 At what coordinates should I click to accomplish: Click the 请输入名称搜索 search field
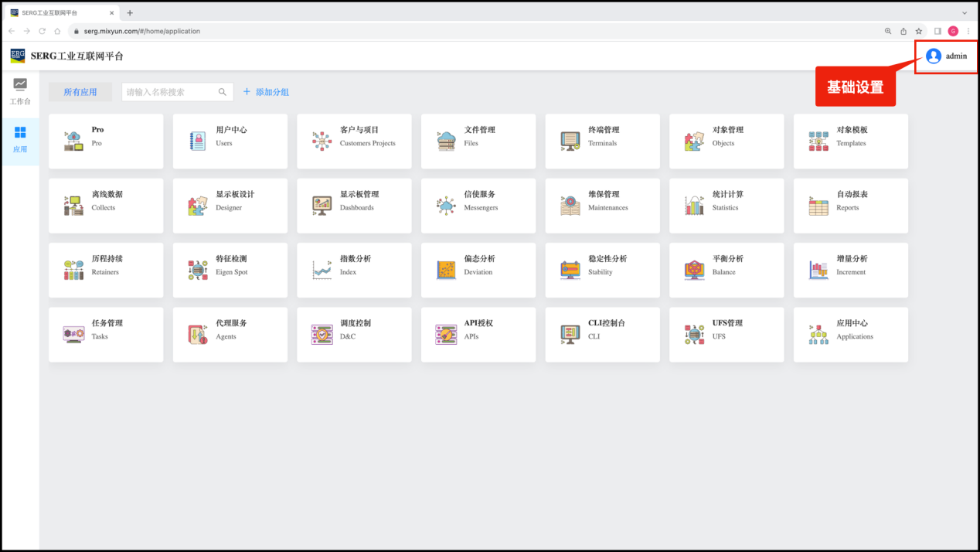click(168, 92)
